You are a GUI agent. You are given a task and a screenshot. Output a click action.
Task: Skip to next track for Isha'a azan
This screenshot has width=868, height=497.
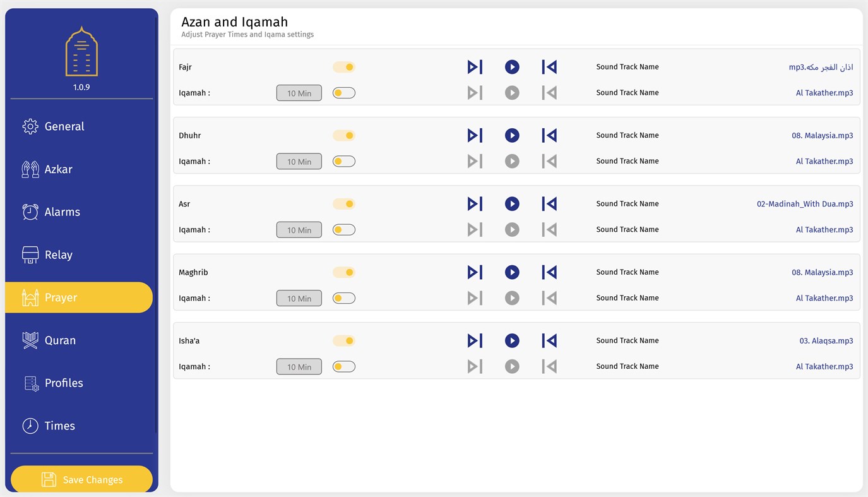(x=475, y=340)
